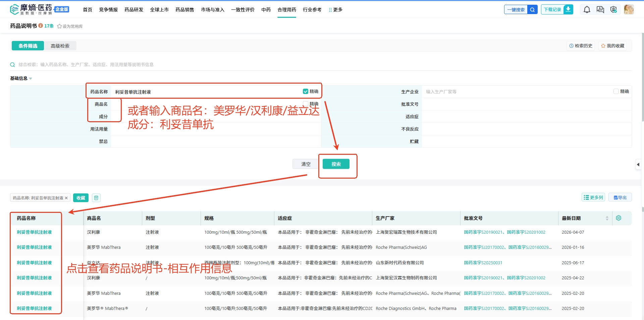Open the user avatar menu

629,9
